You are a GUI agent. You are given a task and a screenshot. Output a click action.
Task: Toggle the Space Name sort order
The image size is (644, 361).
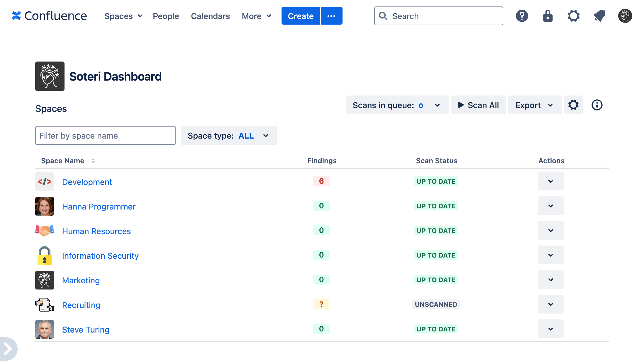(93, 161)
